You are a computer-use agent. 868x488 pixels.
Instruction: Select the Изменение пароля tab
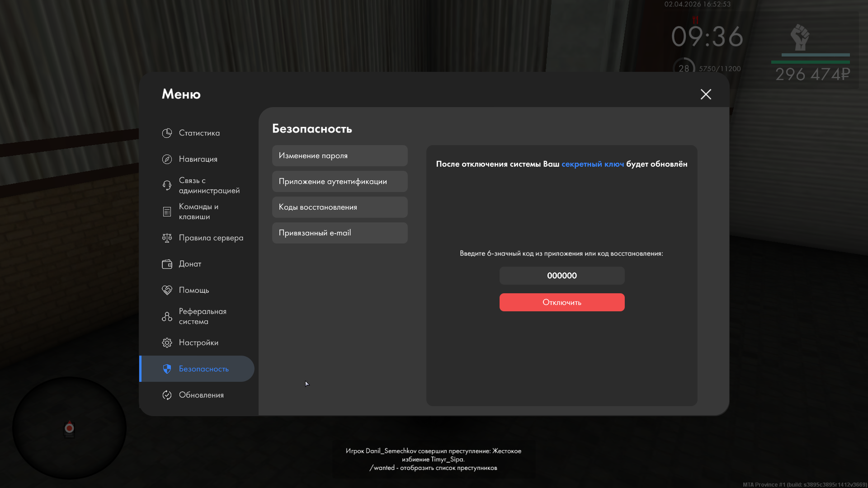(x=340, y=155)
